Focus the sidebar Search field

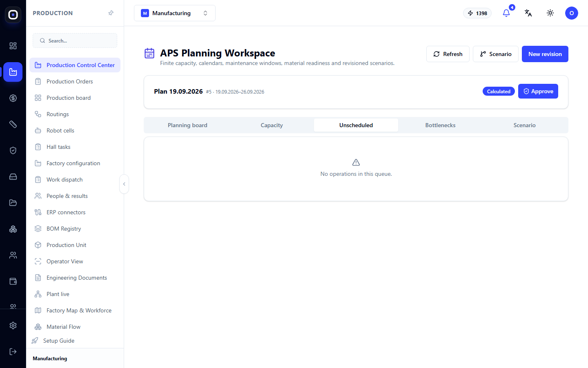tap(75, 40)
